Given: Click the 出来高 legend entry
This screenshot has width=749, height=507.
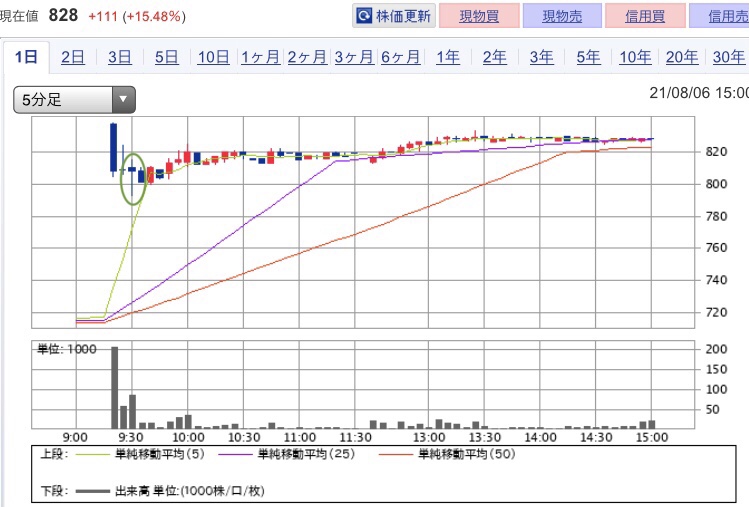Looking at the screenshot, I should pyautogui.click(x=190, y=491).
